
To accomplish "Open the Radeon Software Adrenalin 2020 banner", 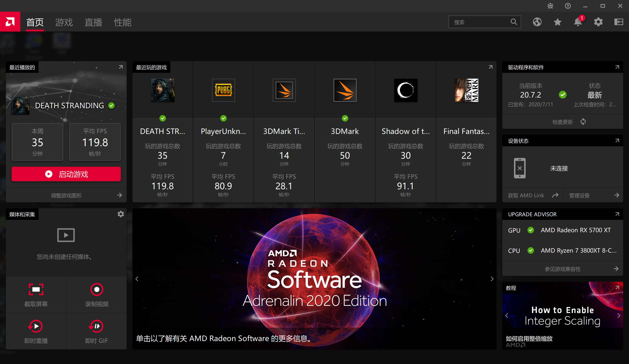I will coord(314,279).
